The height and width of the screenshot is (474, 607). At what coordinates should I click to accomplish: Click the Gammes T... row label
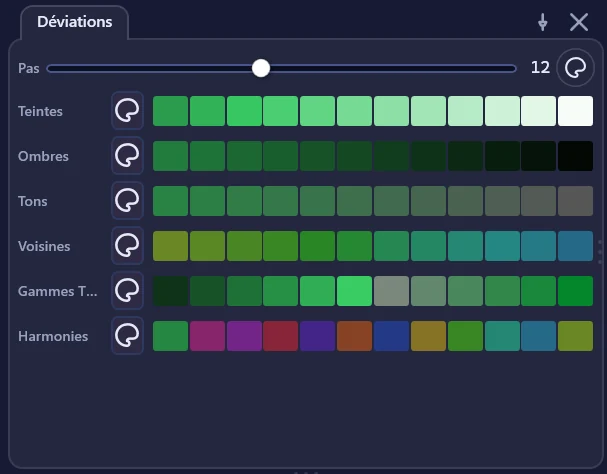(58, 291)
